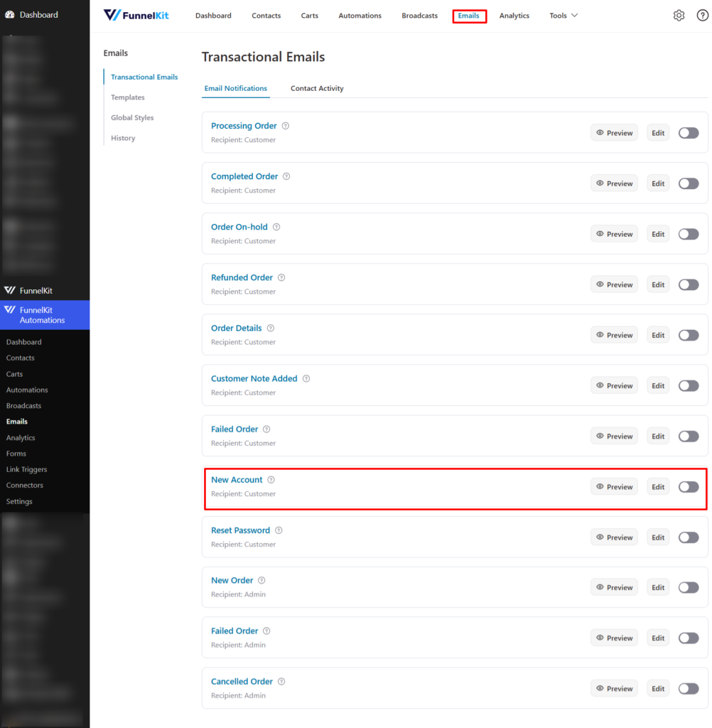Screen dimensions: 712x728
Task: Preview the Reset Password email
Action: tap(614, 537)
